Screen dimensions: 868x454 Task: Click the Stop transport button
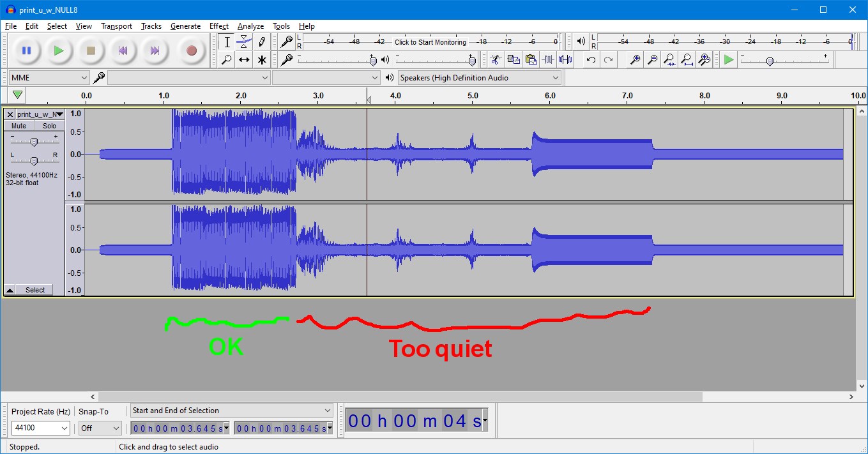[x=91, y=50]
